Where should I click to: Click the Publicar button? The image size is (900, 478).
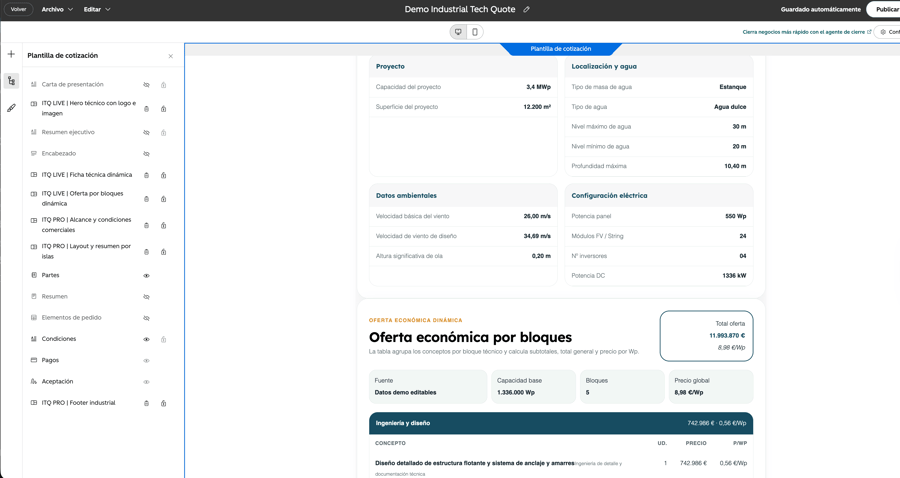885,9
